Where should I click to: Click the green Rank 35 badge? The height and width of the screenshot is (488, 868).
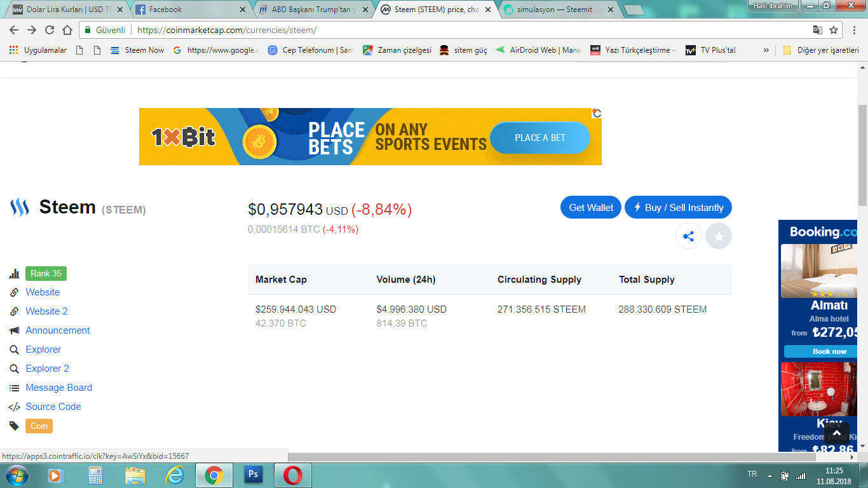(x=46, y=273)
